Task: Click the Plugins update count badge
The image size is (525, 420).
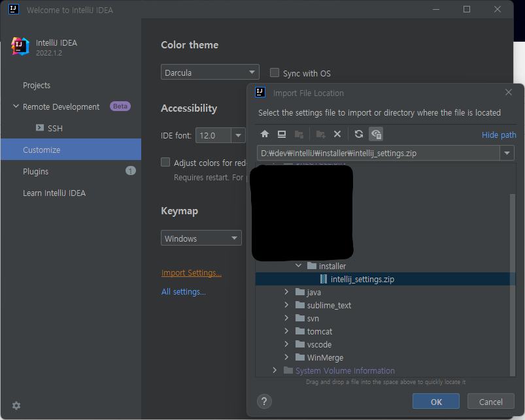Action: point(131,171)
